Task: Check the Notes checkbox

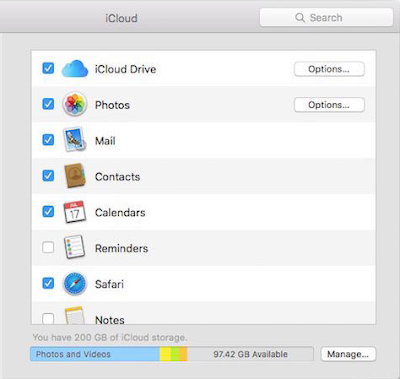Action: (48, 318)
